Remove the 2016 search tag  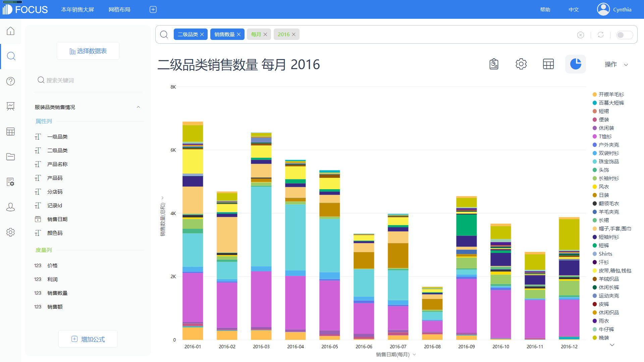(294, 35)
